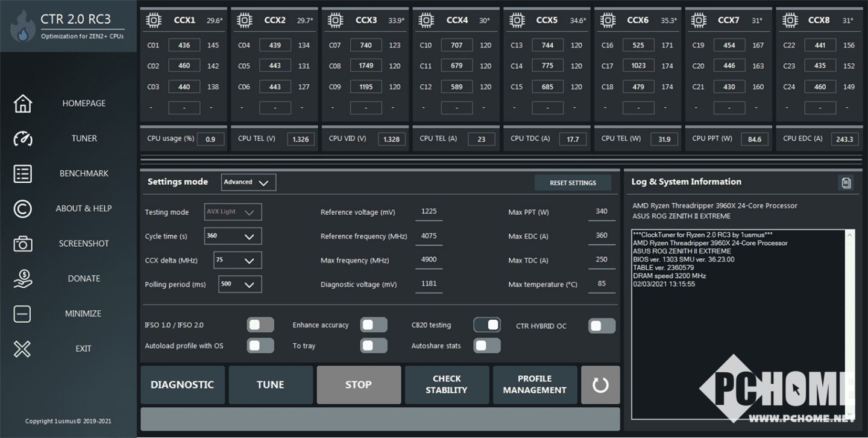
Task: Toggle Autoshare stats switch
Action: tap(487, 346)
